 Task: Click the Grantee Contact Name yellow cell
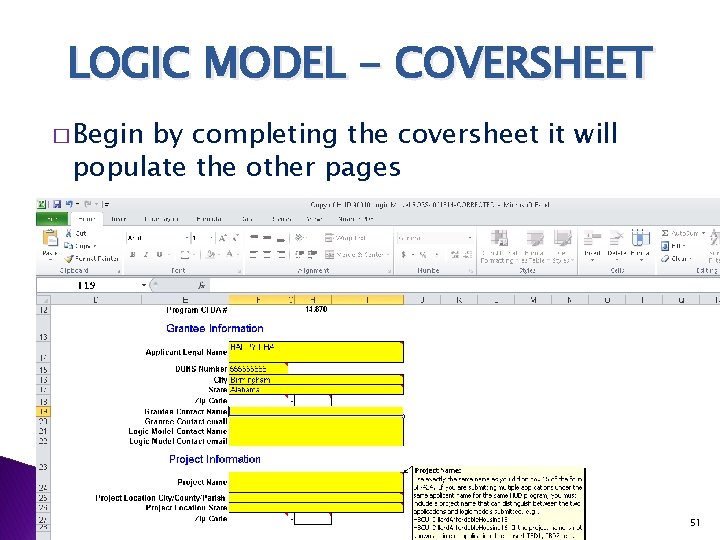point(316,411)
